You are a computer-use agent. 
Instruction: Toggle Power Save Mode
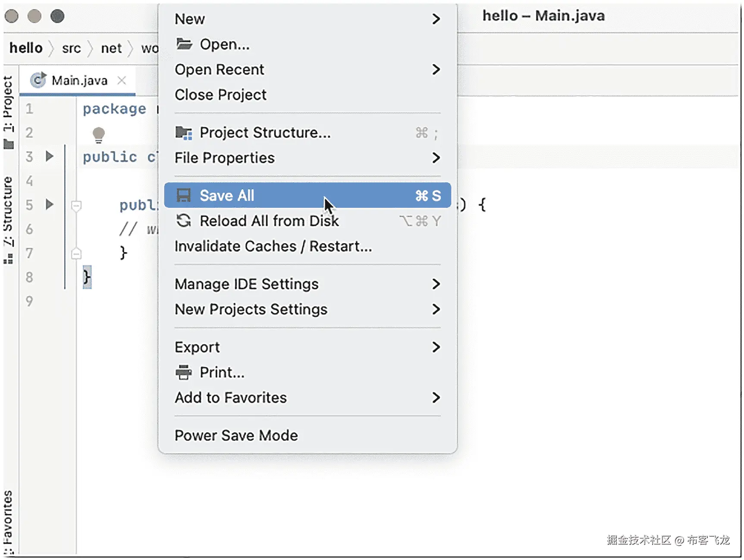click(236, 435)
